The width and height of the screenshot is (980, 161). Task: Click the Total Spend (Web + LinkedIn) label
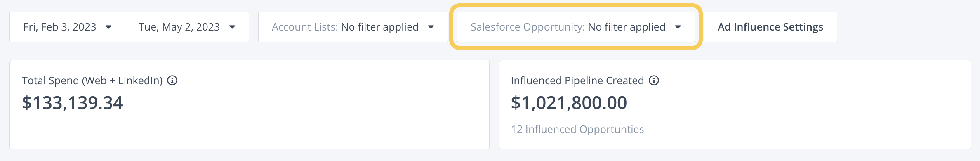pyautogui.click(x=92, y=80)
